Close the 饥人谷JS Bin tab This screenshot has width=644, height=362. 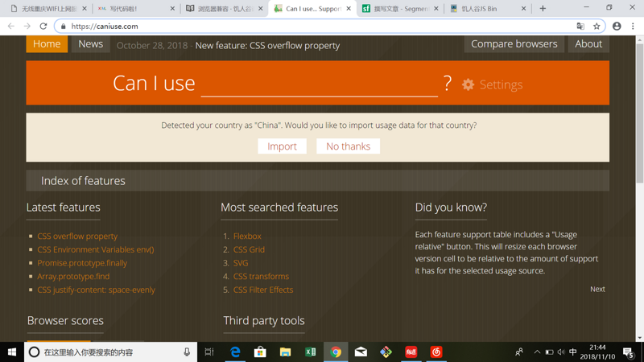tap(524, 9)
